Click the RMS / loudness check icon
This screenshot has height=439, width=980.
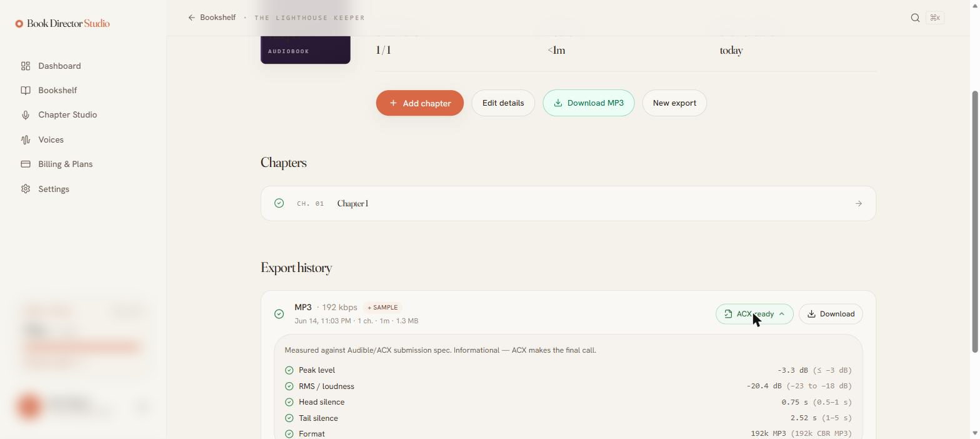tap(289, 386)
